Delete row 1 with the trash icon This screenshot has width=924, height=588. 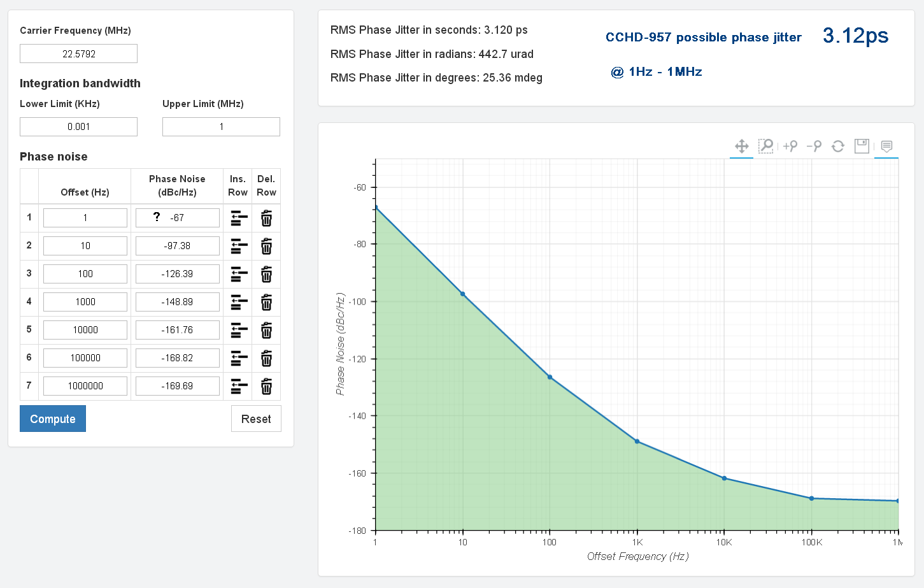pos(266,219)
